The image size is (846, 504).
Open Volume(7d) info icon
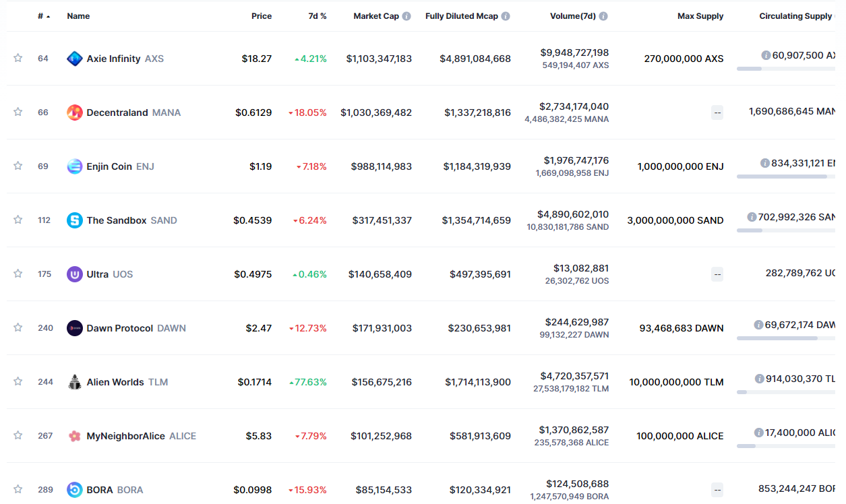(603, 16)
